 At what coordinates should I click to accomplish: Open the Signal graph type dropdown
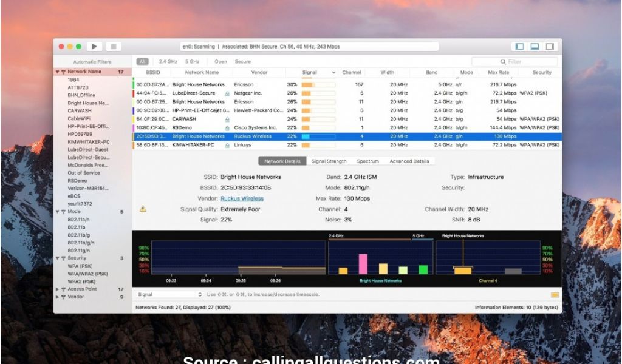coord(169,295)
